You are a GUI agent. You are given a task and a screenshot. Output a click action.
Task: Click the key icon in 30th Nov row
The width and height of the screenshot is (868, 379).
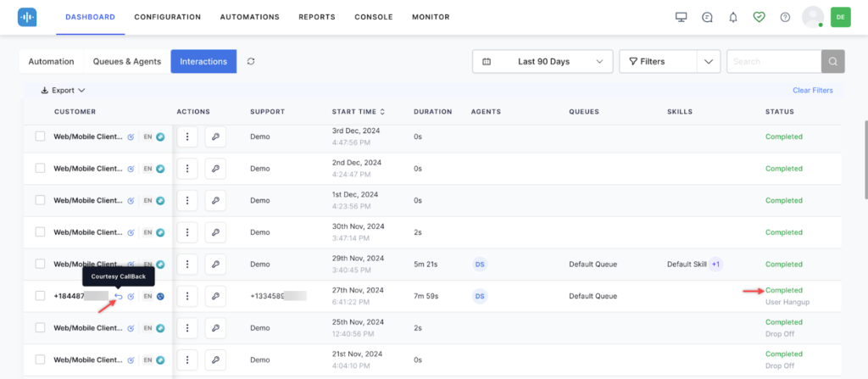click(215, 232)
